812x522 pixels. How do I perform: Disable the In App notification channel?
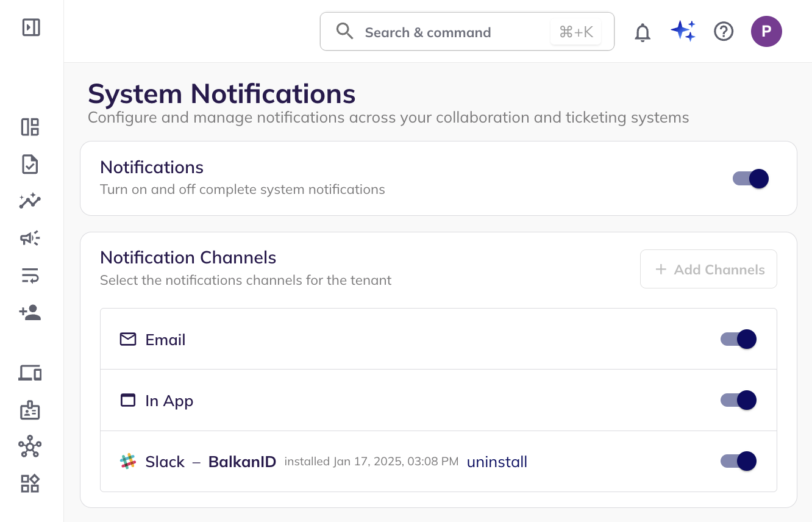point(738,400)
